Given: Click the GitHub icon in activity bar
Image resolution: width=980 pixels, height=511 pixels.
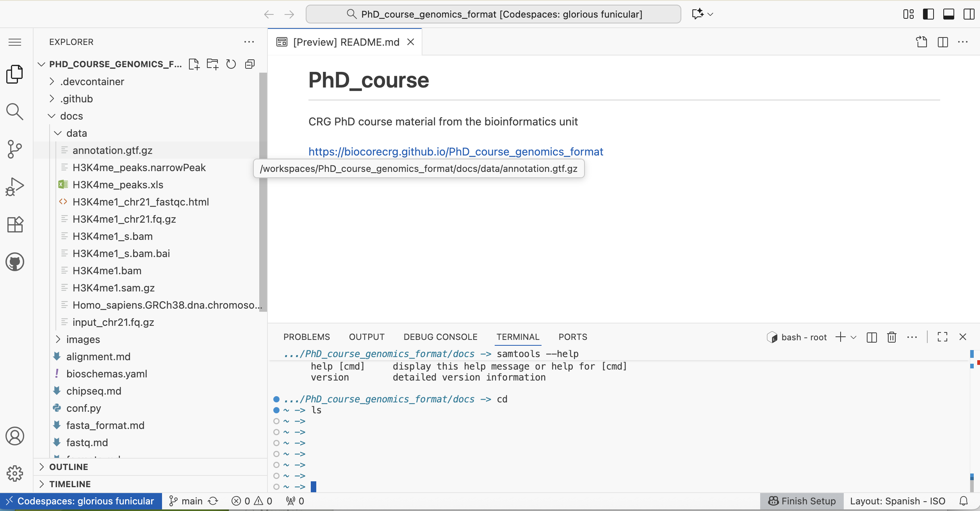Looking at the screenshot, I should [x=15, y=262].
